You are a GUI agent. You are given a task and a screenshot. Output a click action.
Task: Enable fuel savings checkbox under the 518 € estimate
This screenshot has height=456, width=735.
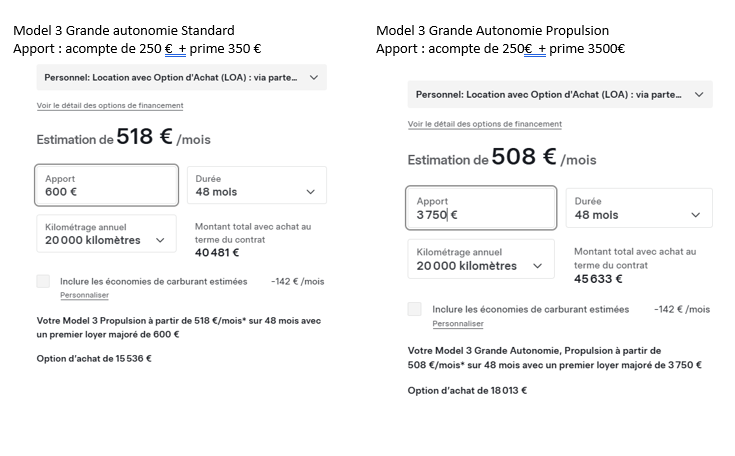[x=43, y=282]
